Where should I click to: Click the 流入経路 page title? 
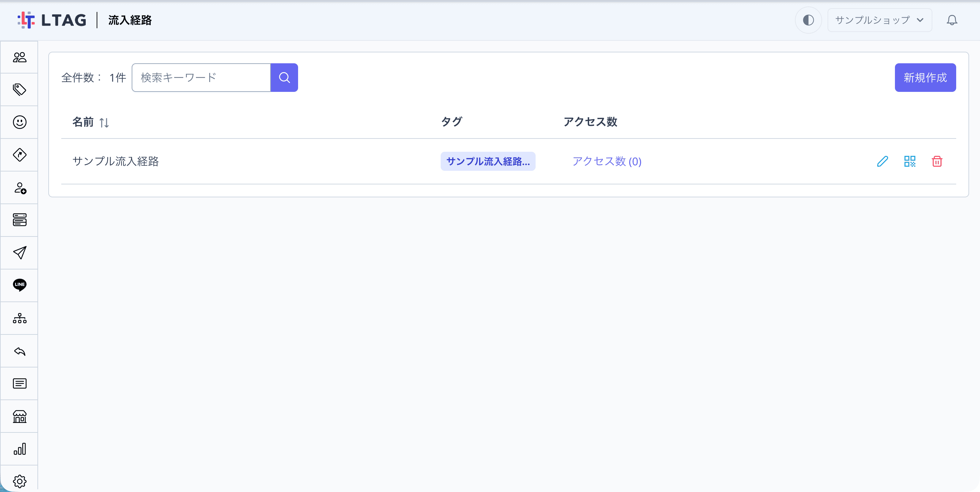click(x=130, y=20)
